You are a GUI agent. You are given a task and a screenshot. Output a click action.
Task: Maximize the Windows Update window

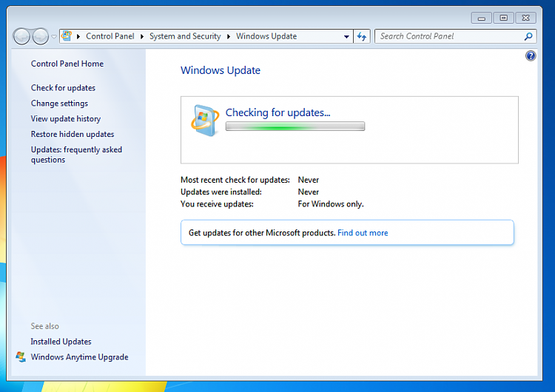[503, 18]
